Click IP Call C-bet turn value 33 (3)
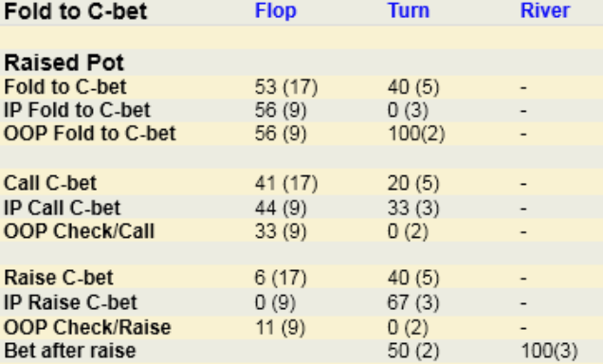Image resolution: width=603 pixels, height=364 pixels. pyautogui.click(x=413, y=209)
